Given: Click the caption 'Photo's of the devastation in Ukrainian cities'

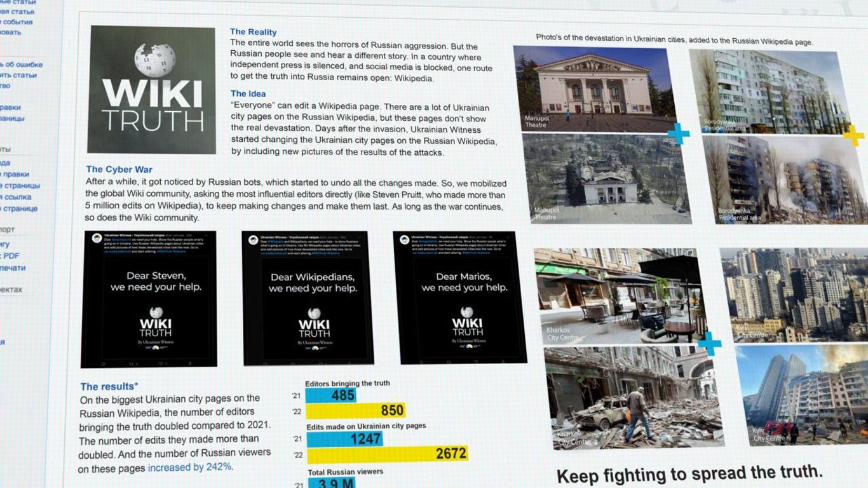Looking at the screenshot, I should 674,39.
